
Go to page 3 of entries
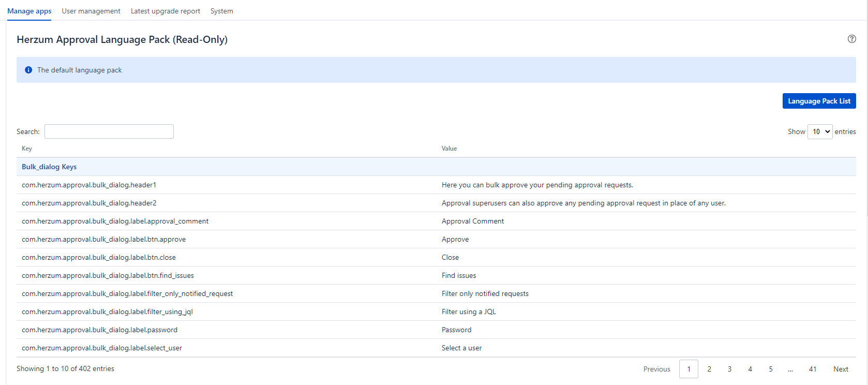[x=729, y=369]
